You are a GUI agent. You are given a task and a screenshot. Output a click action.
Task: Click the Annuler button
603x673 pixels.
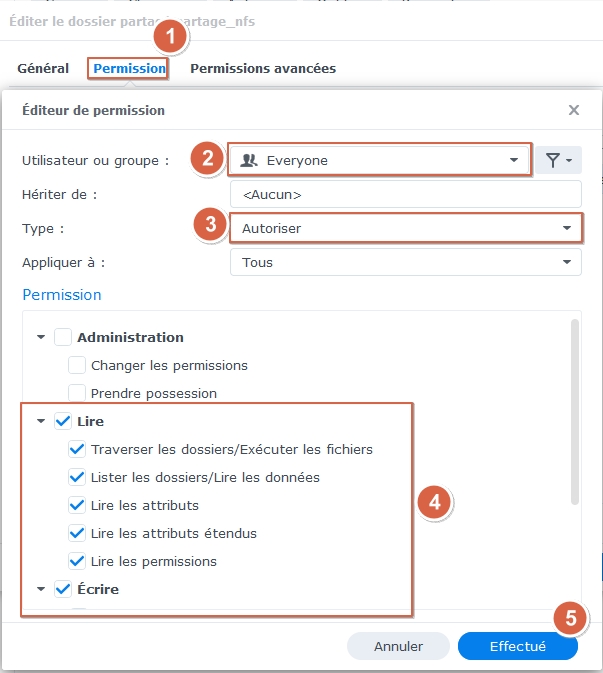[398, 646]
